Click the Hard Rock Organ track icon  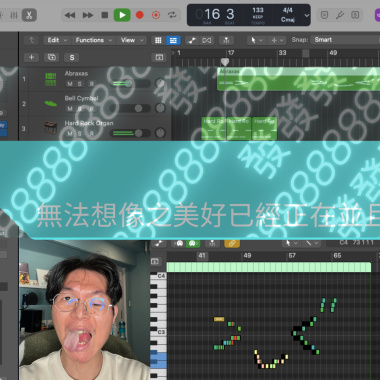click(x=51, y=128)
